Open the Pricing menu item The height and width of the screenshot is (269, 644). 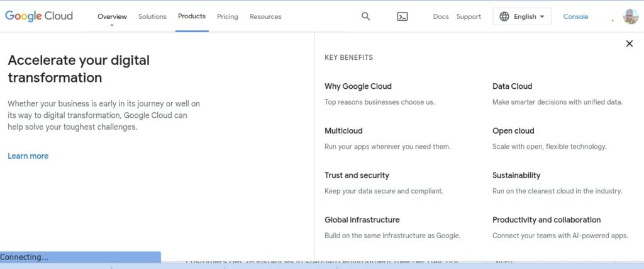tap(227, 16)
